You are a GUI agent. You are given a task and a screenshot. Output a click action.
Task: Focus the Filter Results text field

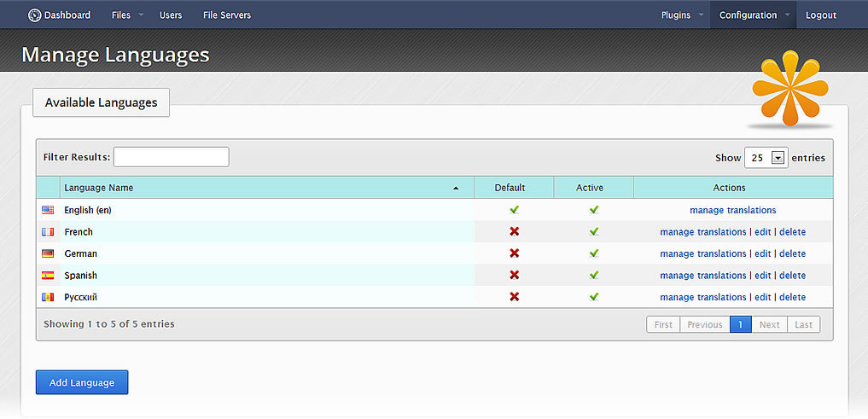click(x=171, y=157)
